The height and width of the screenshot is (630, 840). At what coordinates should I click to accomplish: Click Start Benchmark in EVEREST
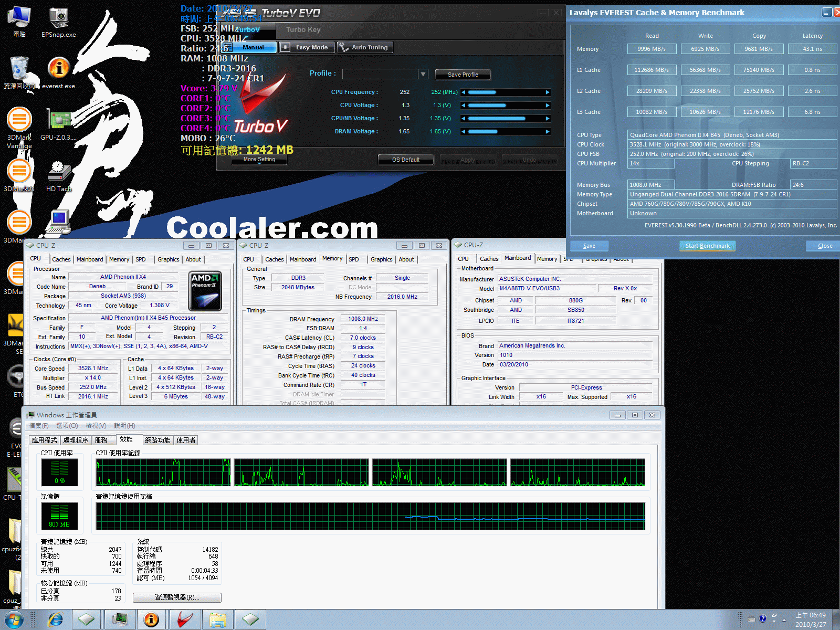[x=707, y=246]
